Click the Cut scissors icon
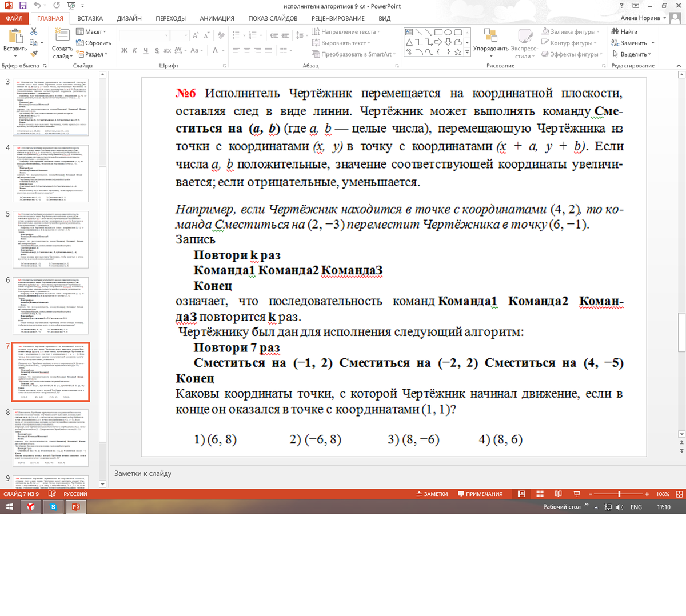 click(34, 32)
